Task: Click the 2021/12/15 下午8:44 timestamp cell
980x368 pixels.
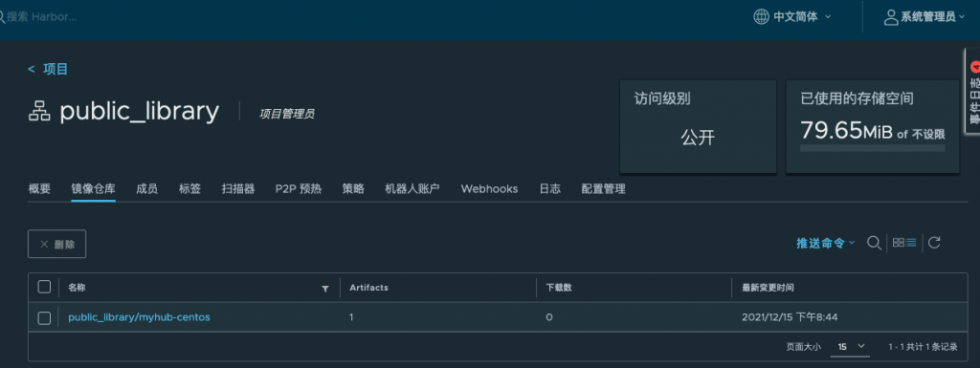Action: pyautogui.click(x=790, y=316)
